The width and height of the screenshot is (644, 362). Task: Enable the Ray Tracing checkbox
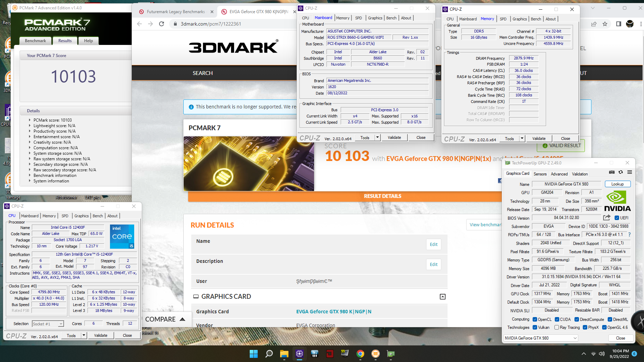coord(556,327)
